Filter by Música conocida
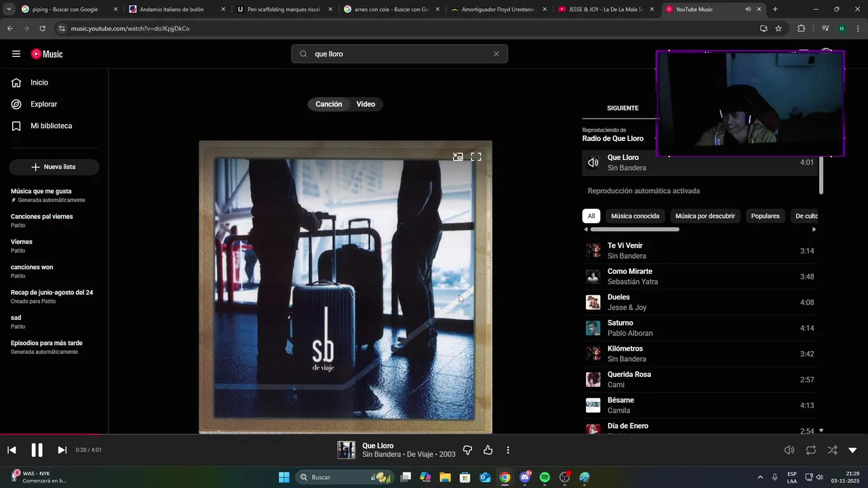 click(635, 216)
